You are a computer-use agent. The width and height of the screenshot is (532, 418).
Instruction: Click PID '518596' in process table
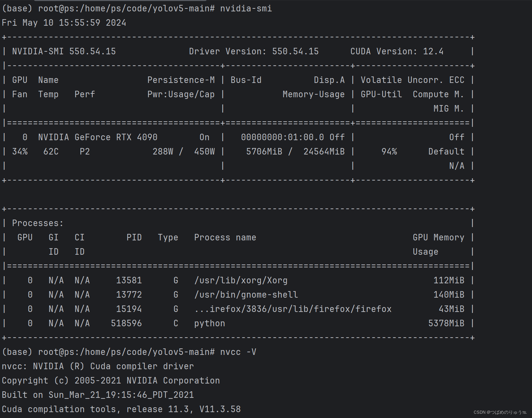(x=126, y=323)
